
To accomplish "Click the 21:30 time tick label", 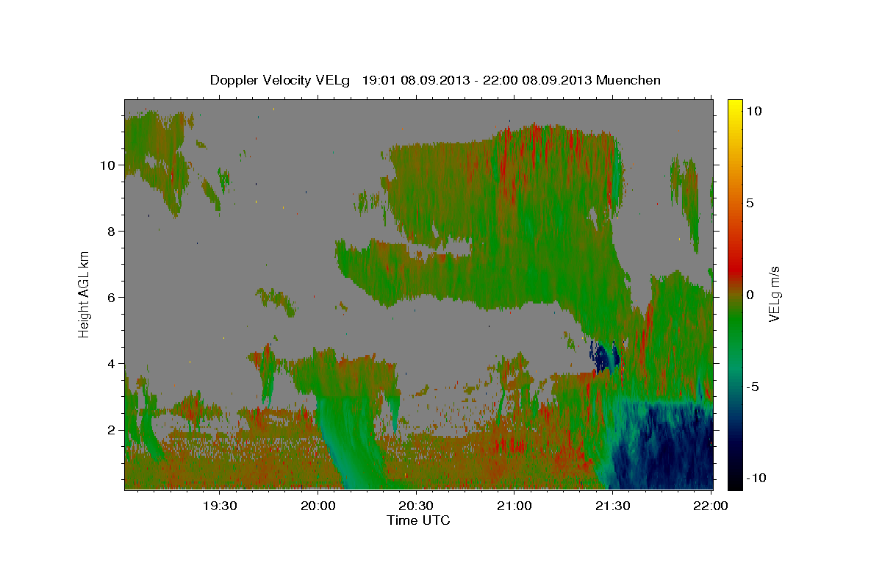I will click(612, 506).
